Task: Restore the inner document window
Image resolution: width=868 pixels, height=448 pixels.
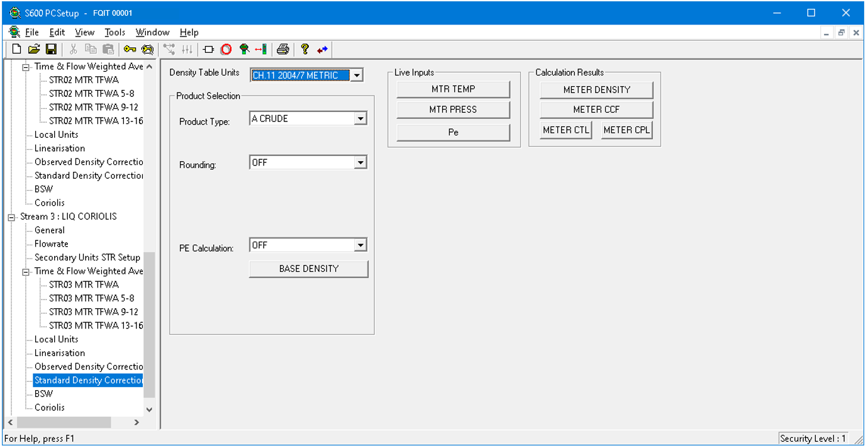Action: (x=841, y=33)
